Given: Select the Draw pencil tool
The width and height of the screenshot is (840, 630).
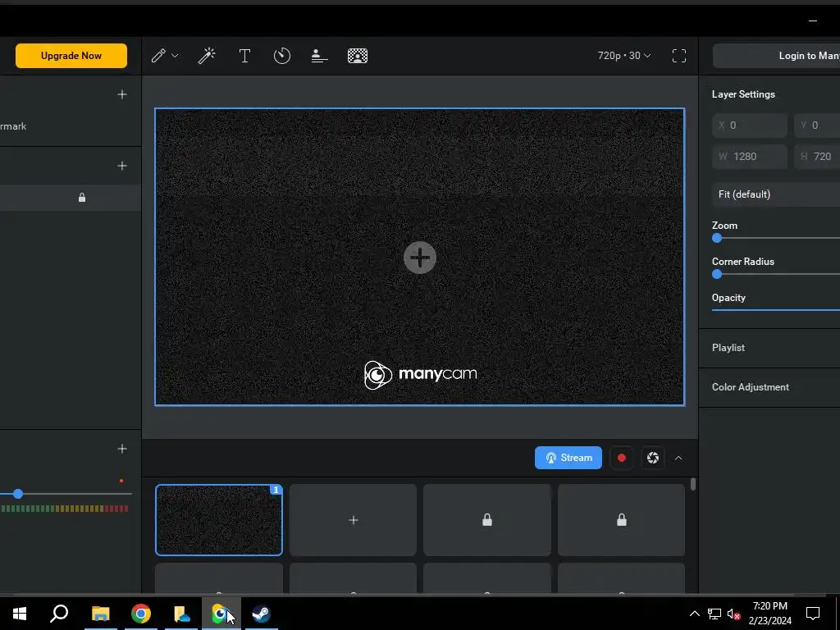Looking at the screenshot, I should 158,56.
